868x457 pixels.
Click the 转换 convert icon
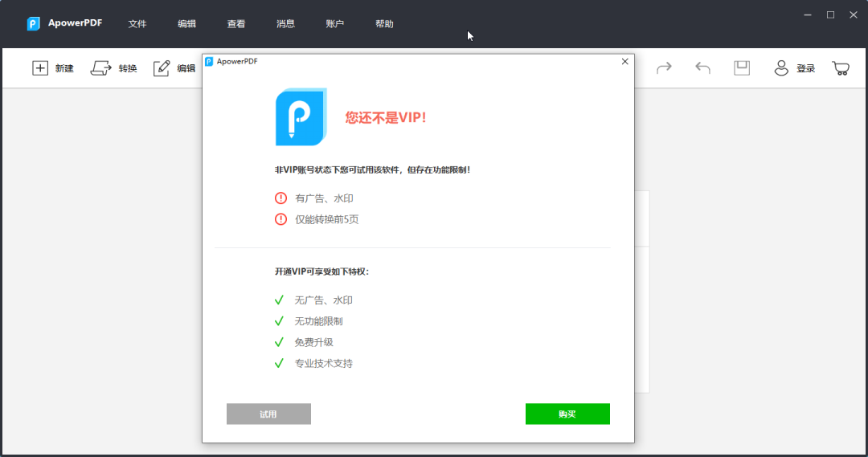pos(100,68)
